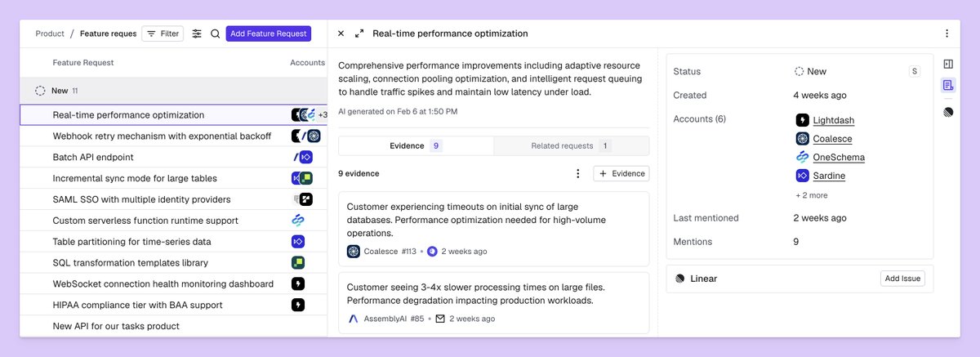Click Add Feature Request button
Screen dimensions: 980x357
(269, 33)
